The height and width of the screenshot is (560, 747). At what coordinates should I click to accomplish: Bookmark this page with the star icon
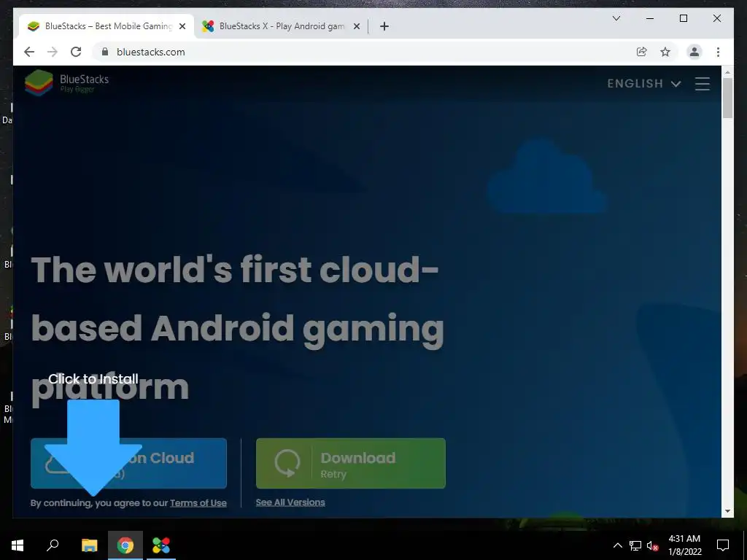pyautogui.click(x=665, y=52)
